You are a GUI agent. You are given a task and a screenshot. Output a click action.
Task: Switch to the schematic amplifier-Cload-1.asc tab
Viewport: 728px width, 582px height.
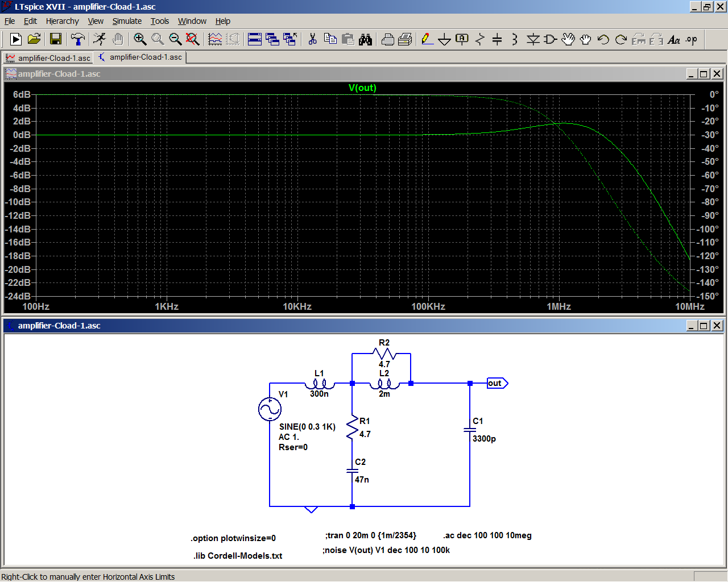140,57
